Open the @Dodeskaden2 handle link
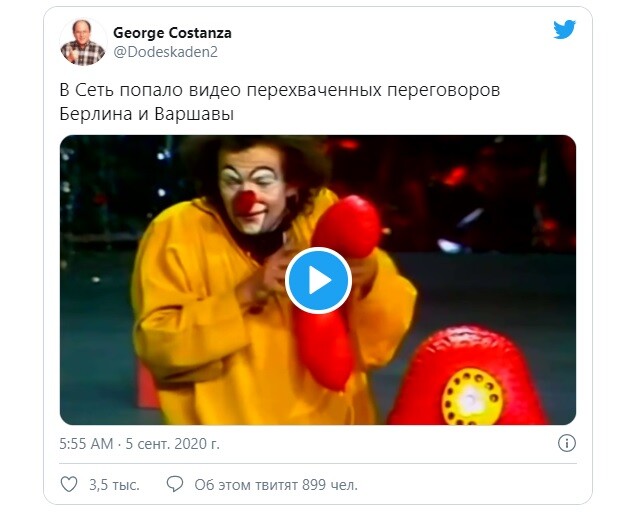 tap(165, 52)
